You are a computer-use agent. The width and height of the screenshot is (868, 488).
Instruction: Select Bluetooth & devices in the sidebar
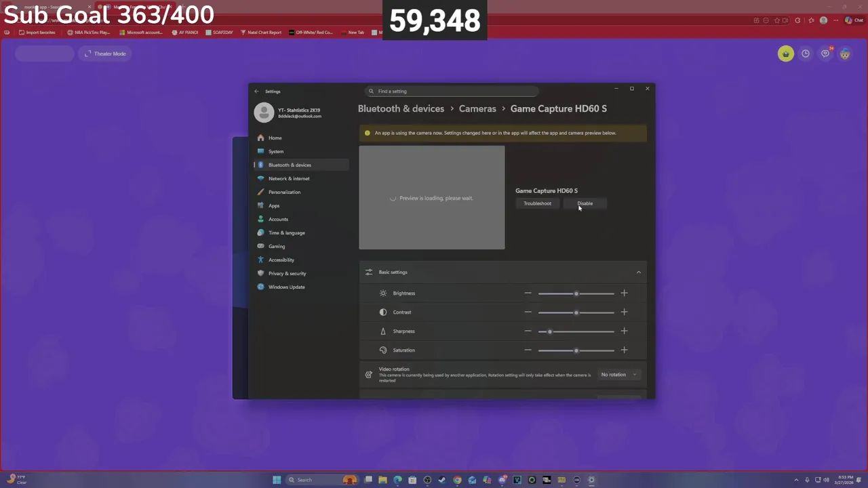tap(302, 165)
